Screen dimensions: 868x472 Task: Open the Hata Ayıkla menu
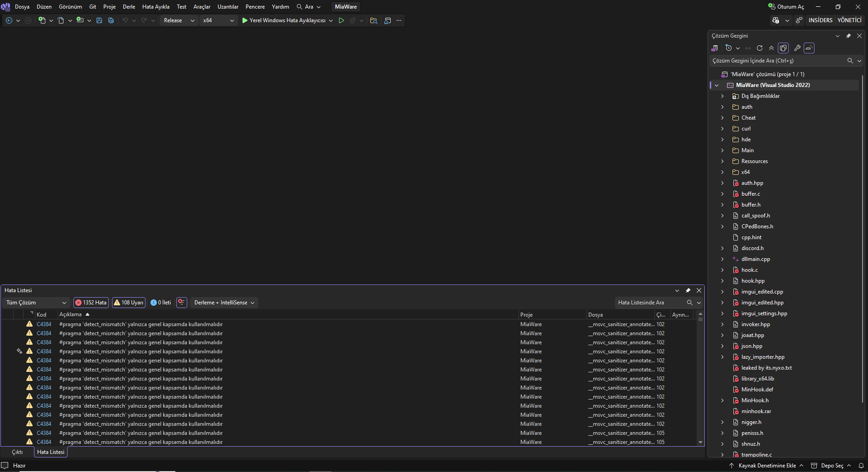coord(156,7)
